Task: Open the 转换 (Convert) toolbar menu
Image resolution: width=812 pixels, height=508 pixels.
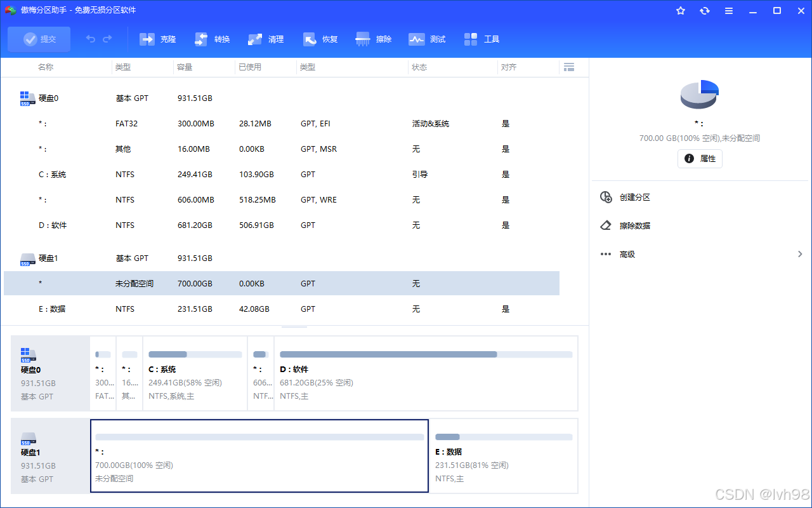Action: tap(213, 39)
